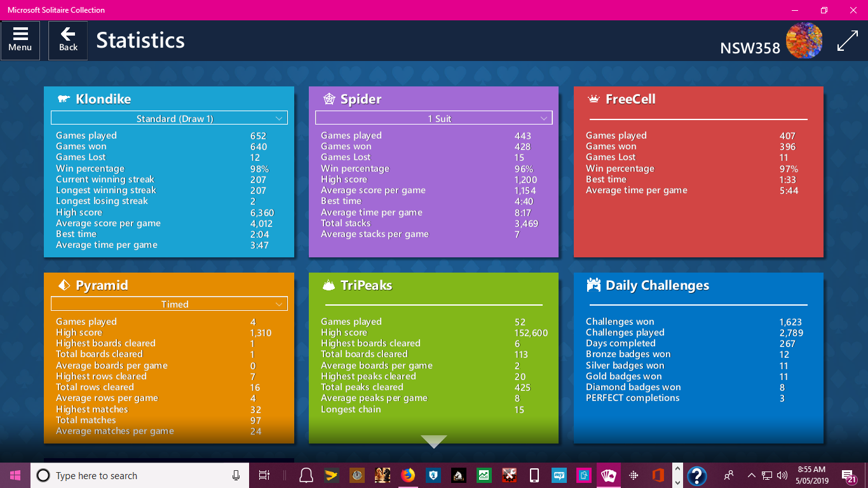Image resolution: width=868 pixels, height=488 pixels.
Task: Click Spider Total stacks value 3,469
Action: coord(526,224)
